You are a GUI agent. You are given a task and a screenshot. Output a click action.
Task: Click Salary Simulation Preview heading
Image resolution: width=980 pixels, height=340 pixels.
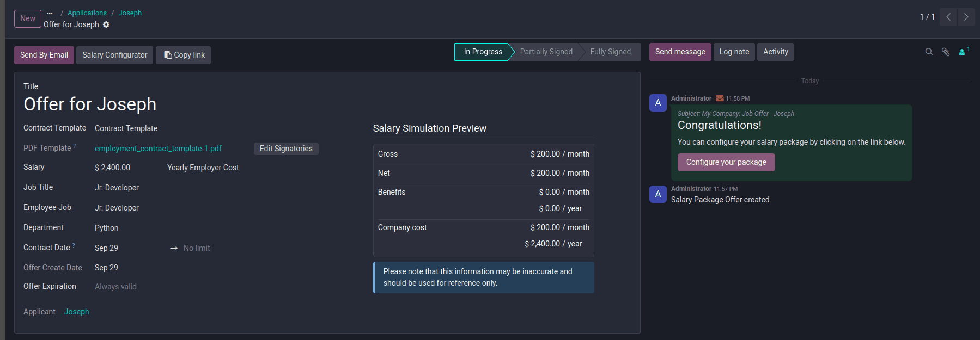click(430, 128)
